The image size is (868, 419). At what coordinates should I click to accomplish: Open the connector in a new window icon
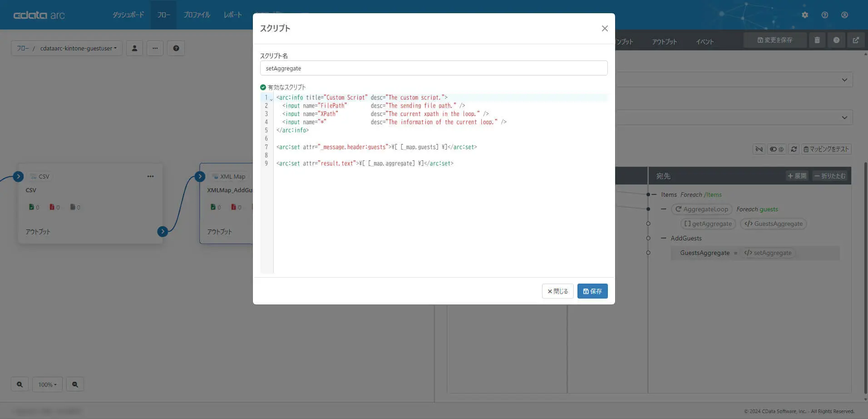pos(856,40)
